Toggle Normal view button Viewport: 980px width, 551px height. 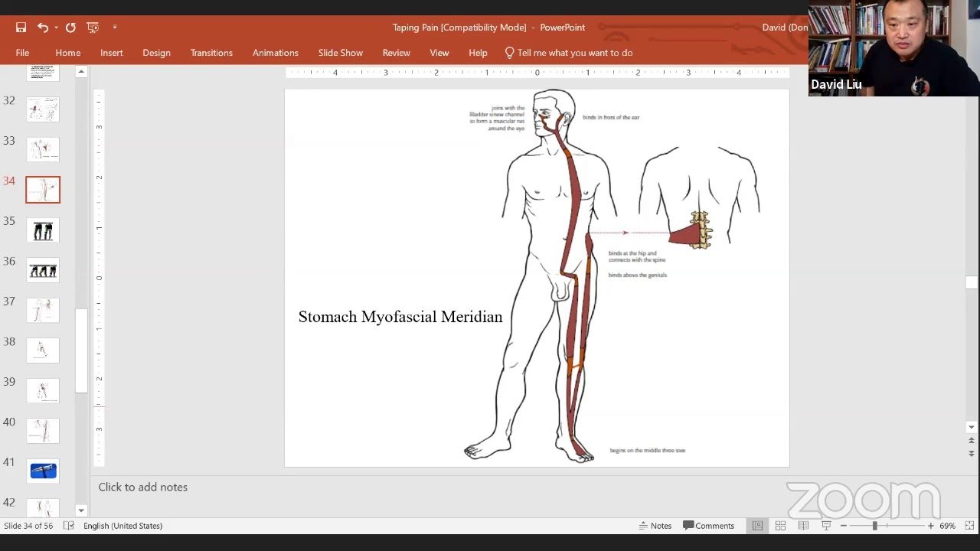(x=757, y=526)
